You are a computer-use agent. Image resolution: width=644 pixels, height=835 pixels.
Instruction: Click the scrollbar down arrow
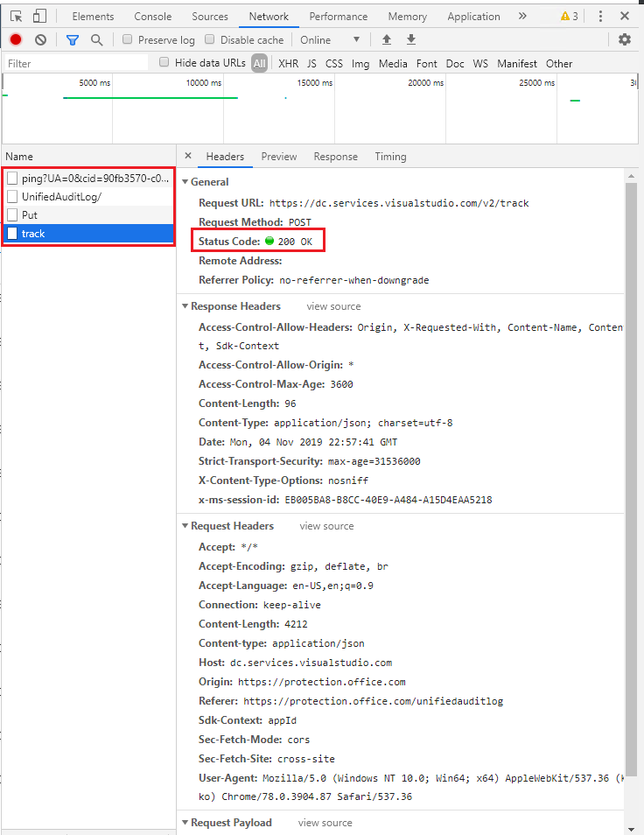[631, 829]
